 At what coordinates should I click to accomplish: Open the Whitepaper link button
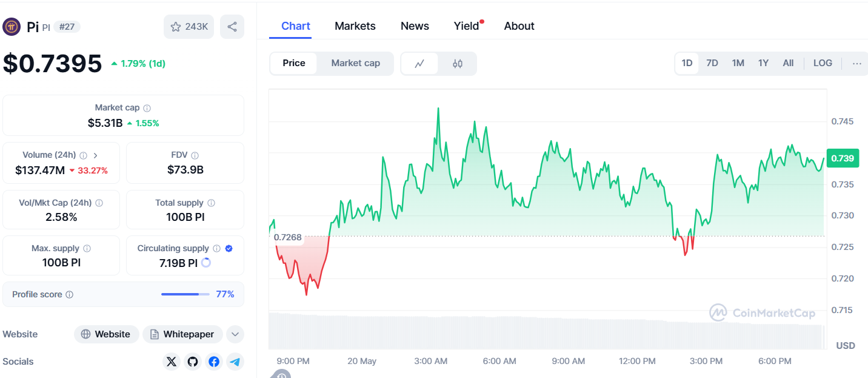[x=182, y=334]
